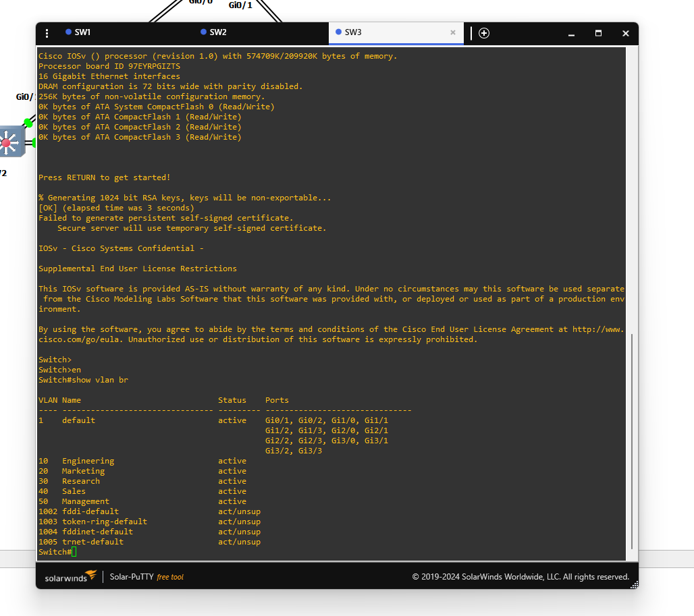Click 'Gi3/2, Gi3/3' port text
The image size is (694, 616).
(x=294, y=451)
